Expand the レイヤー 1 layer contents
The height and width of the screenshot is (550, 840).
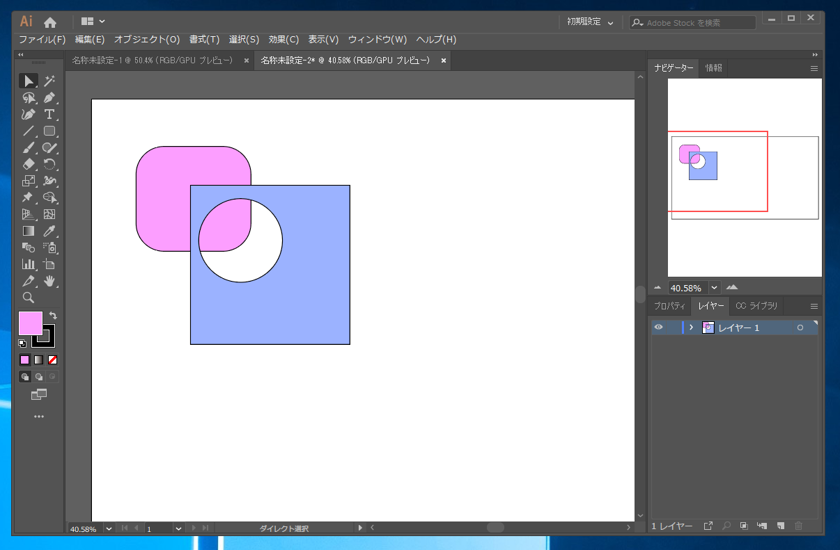coord(691,328)
